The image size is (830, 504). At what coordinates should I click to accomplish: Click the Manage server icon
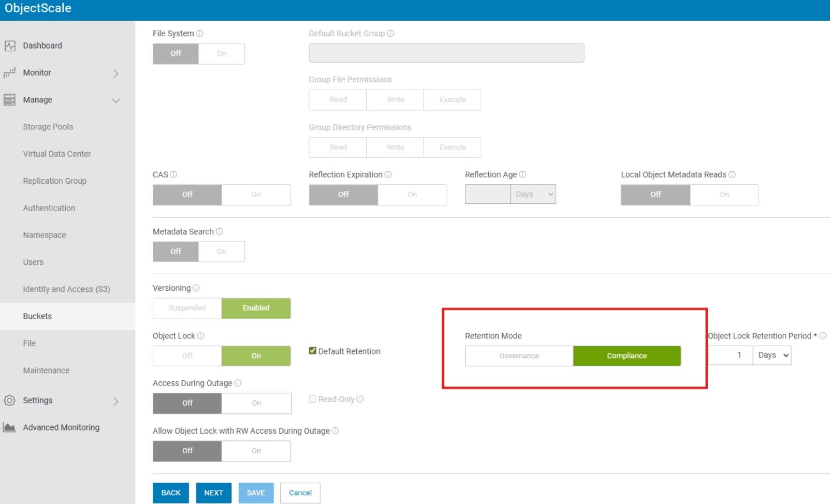[10, 100]
